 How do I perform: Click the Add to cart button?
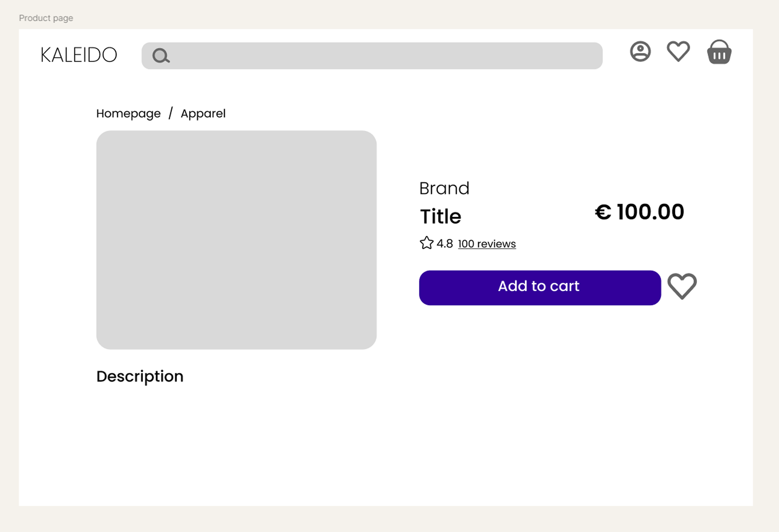[x=540, y=287]
